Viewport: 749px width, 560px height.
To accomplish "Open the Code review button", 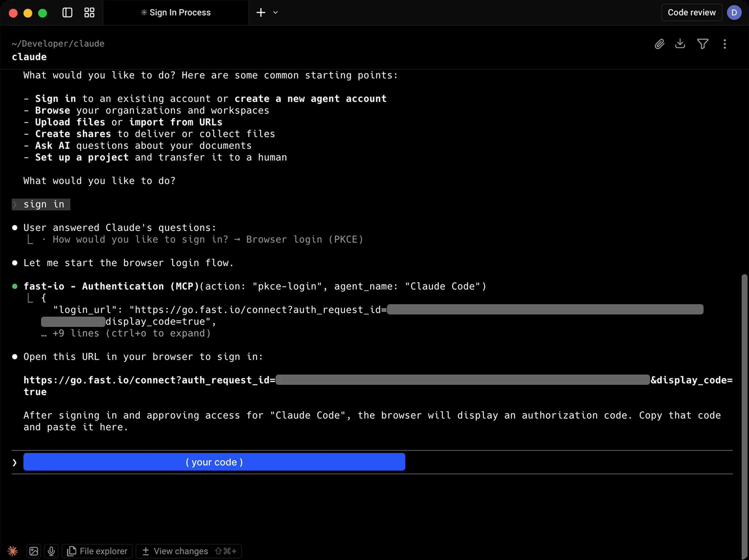I will tap(691, 12).
